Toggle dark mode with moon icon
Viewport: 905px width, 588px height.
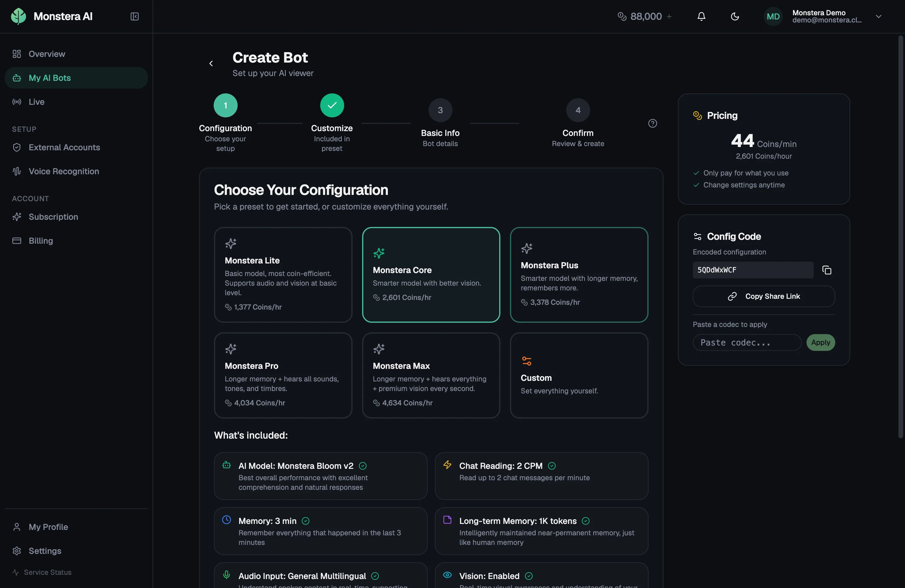tap(735, 16)
